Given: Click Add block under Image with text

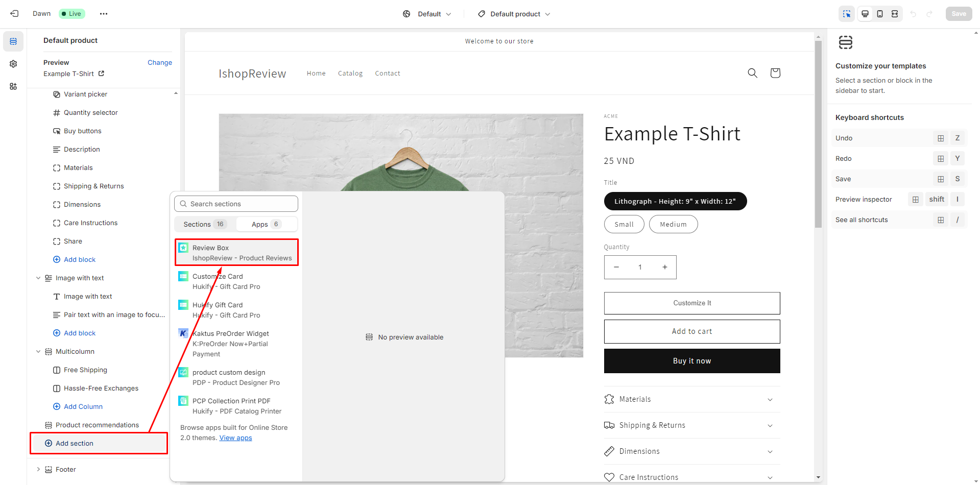Looking at the screenshot, I should pos(75,333).
